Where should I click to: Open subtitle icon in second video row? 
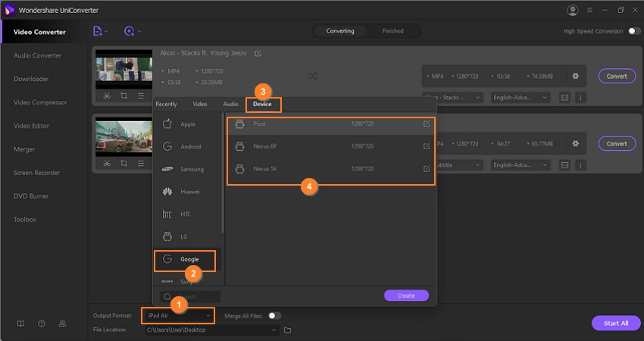pyautogui.click(x=564, y=164)
